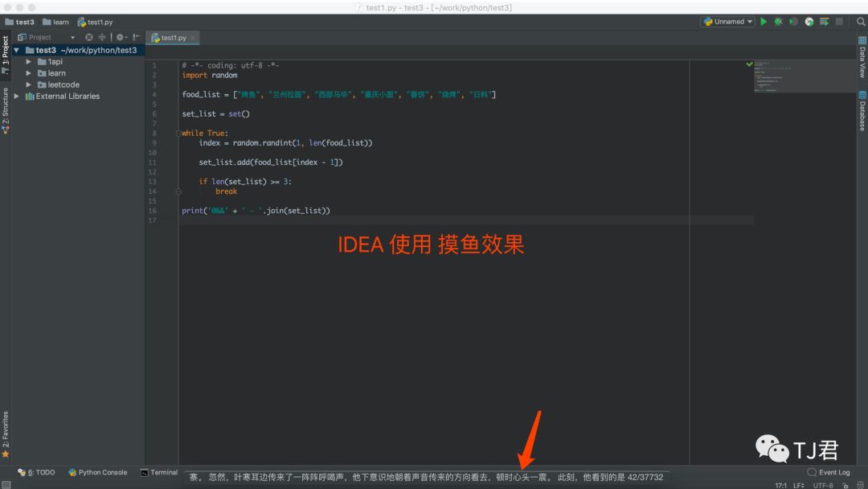Click the scroll-from-source target icon
Image resolution: width=868 pixels, height=489 pixels.
[89, 37]
